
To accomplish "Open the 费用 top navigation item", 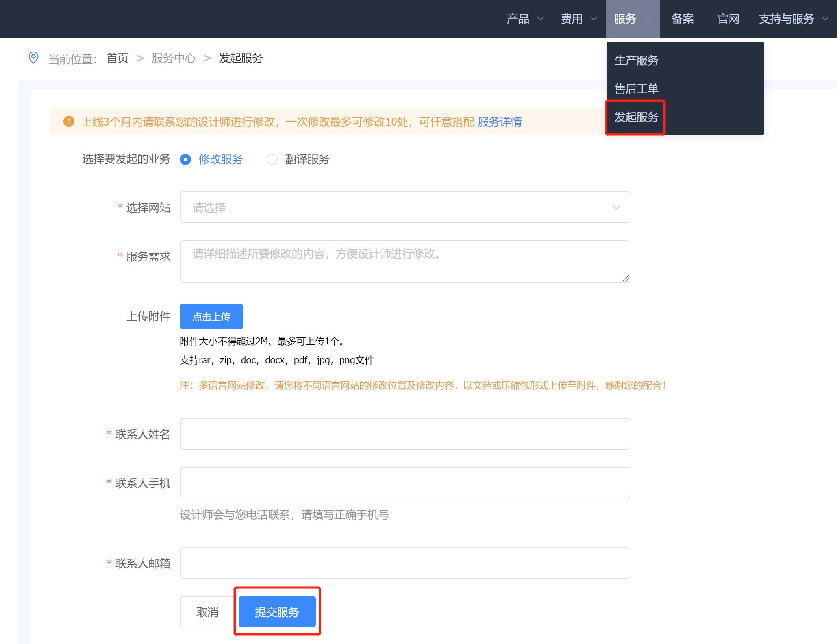I will coord(572,19).
